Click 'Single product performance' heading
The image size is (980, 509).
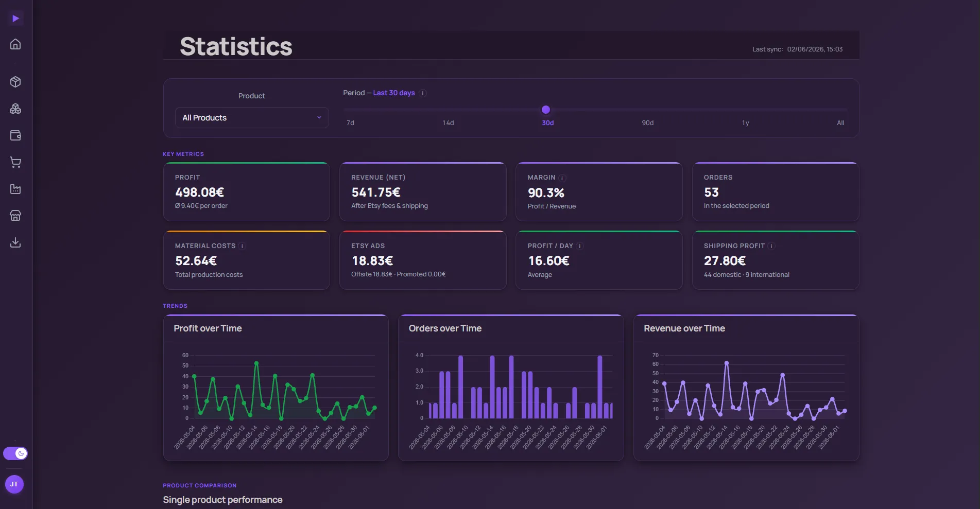coord(222,500)
